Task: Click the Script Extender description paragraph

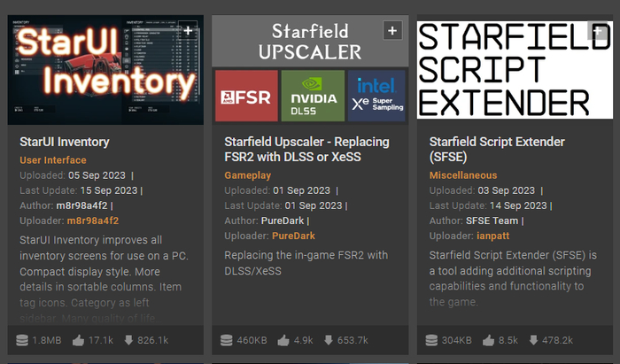Action: point(513,278)
